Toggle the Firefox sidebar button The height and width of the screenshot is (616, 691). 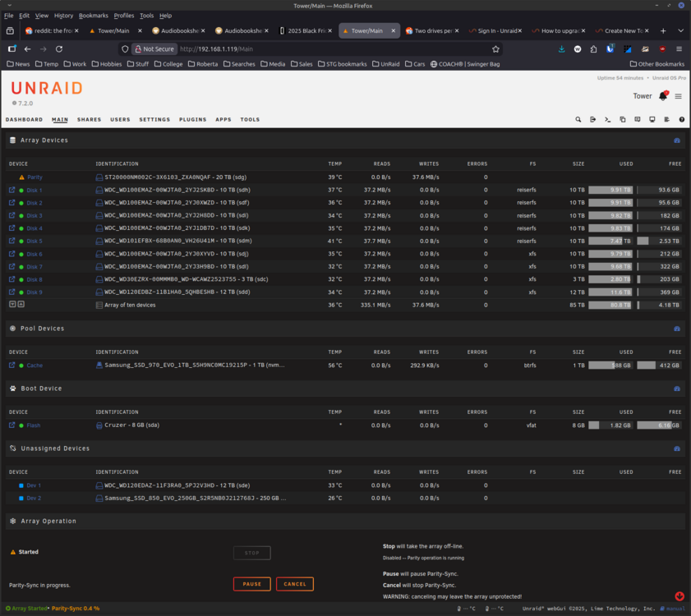pyautogui.click(x=12, y=49)
